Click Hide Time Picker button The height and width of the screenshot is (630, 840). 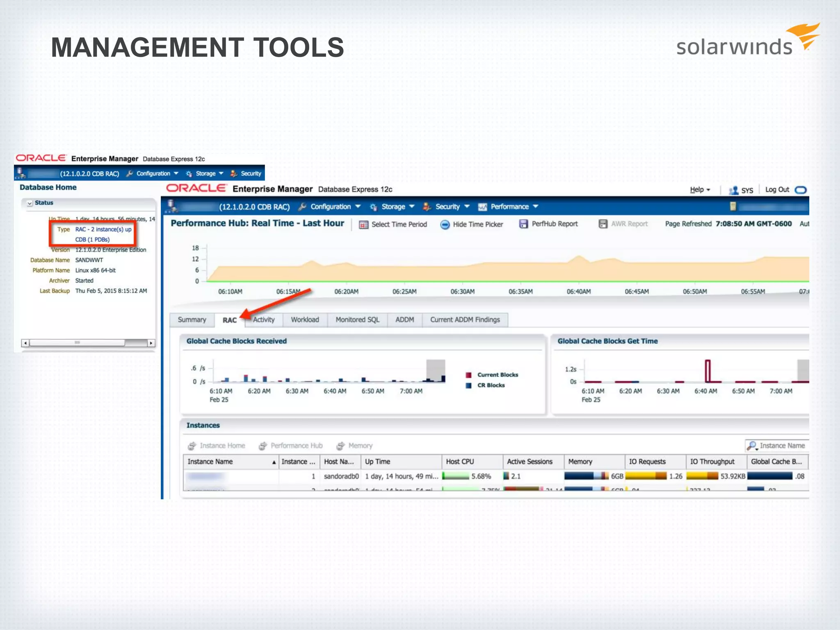[x=472, y=224]
